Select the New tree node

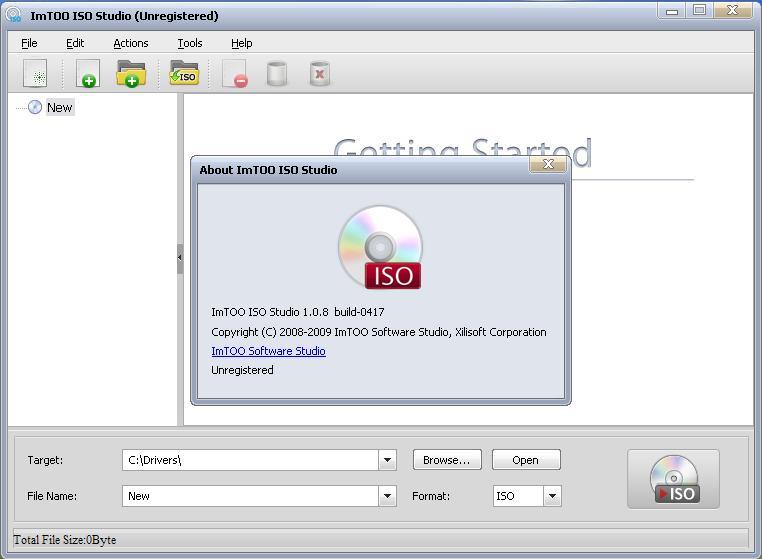[x=60, y=107]
